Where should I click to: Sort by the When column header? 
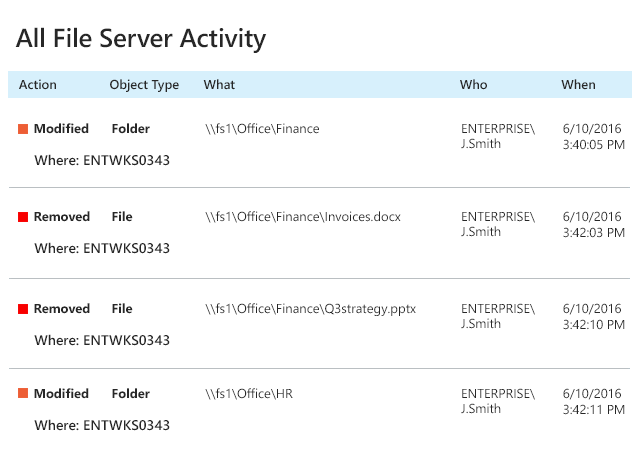tap(578, 85)
